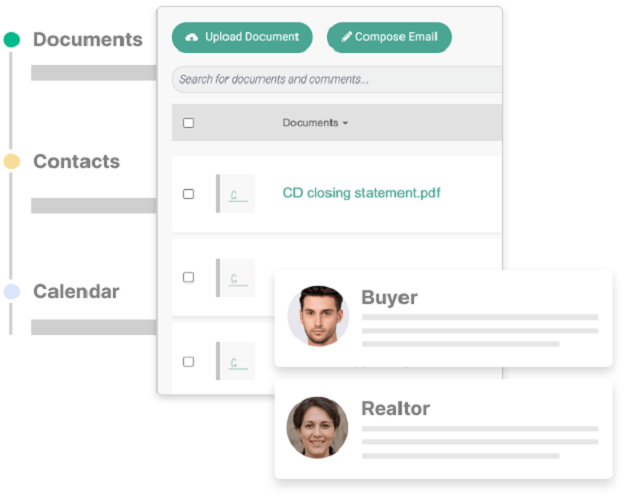Click the green Documents step dot
The height and width of the screenshot is (500, 628).
pyautogui.click(x=12, y=40)
